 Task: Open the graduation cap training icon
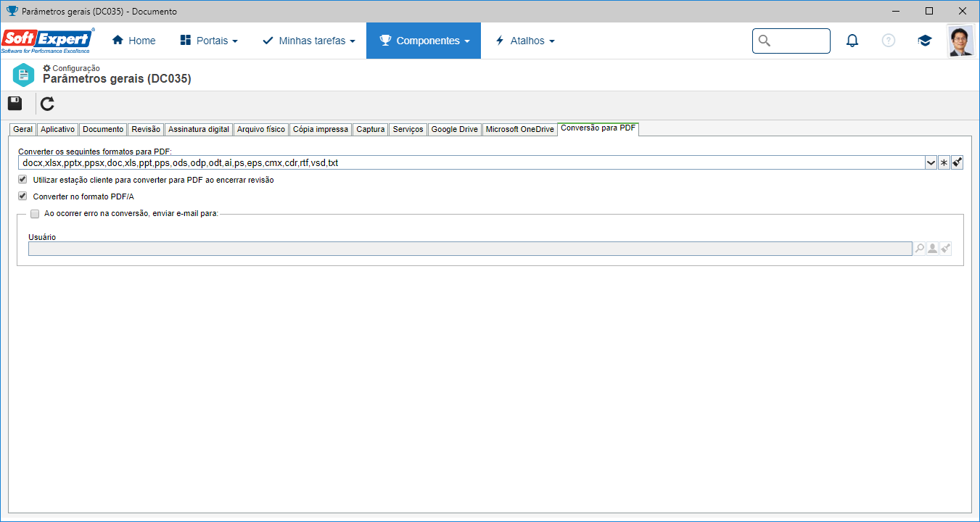point(924,41)
